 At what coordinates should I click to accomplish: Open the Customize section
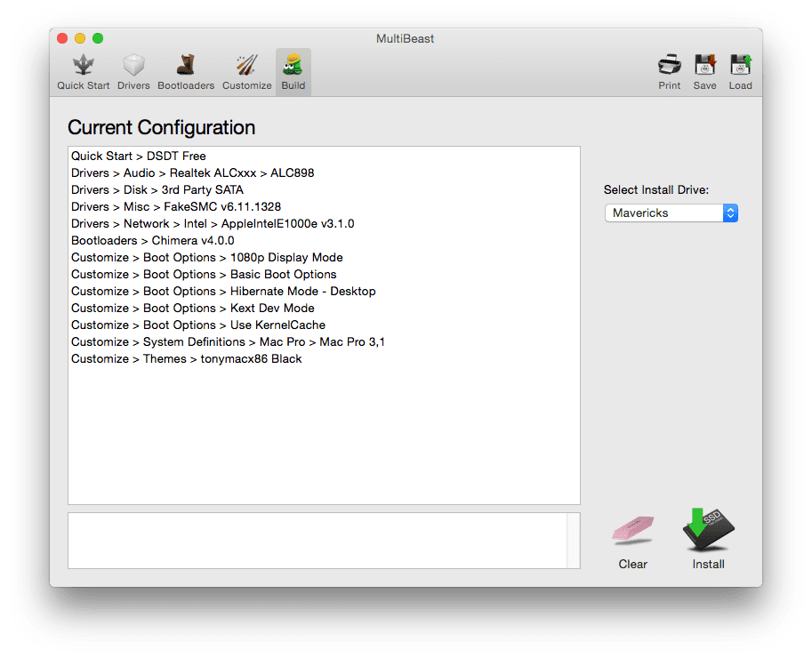(x=246, y=71)
